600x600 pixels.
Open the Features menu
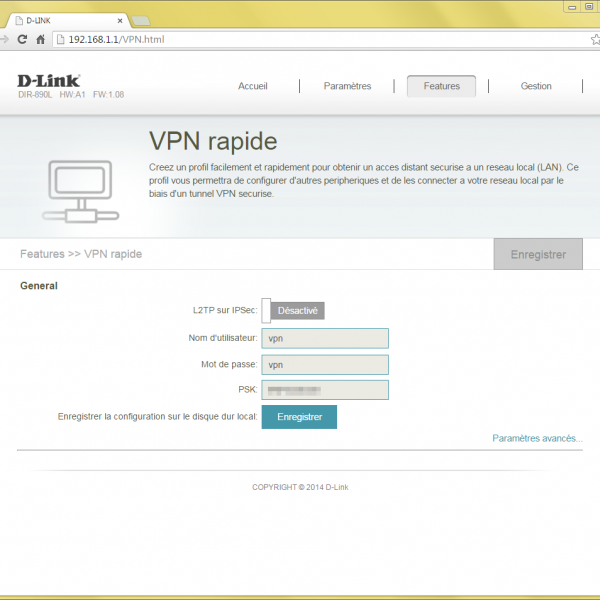[x=441, y=86]
